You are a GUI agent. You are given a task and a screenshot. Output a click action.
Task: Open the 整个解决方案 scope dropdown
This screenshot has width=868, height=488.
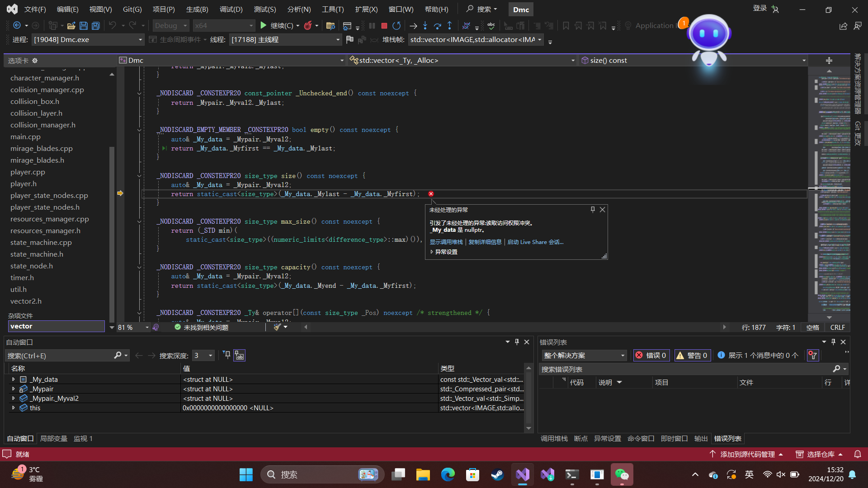point(584,356)
